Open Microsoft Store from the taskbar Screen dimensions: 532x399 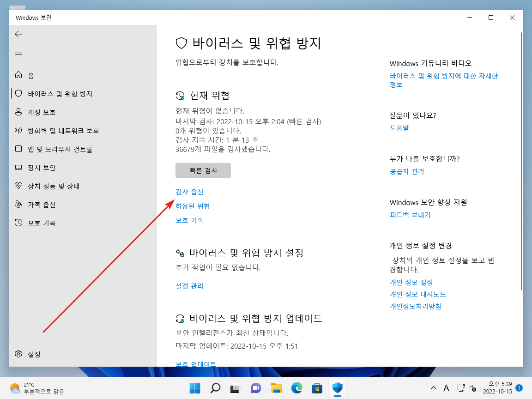[x=317, y=388]
